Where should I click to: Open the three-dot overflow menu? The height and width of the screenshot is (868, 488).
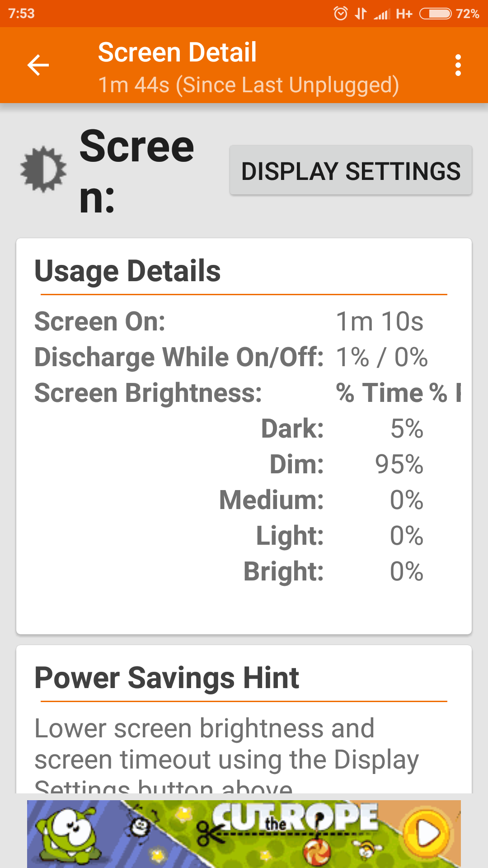click(458, 66)
